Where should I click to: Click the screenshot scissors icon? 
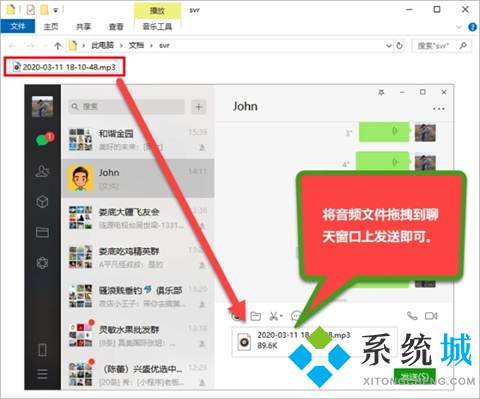click(274, 316)
